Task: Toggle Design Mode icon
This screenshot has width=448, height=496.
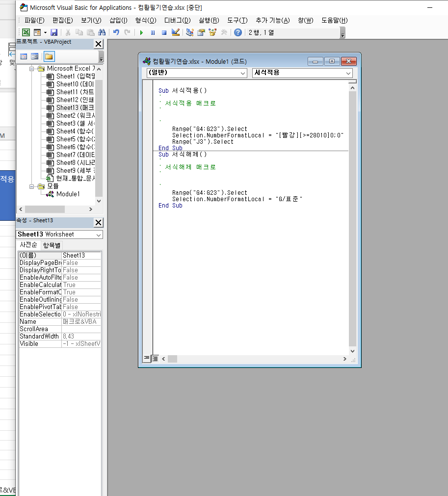Action: coord(176,32)
